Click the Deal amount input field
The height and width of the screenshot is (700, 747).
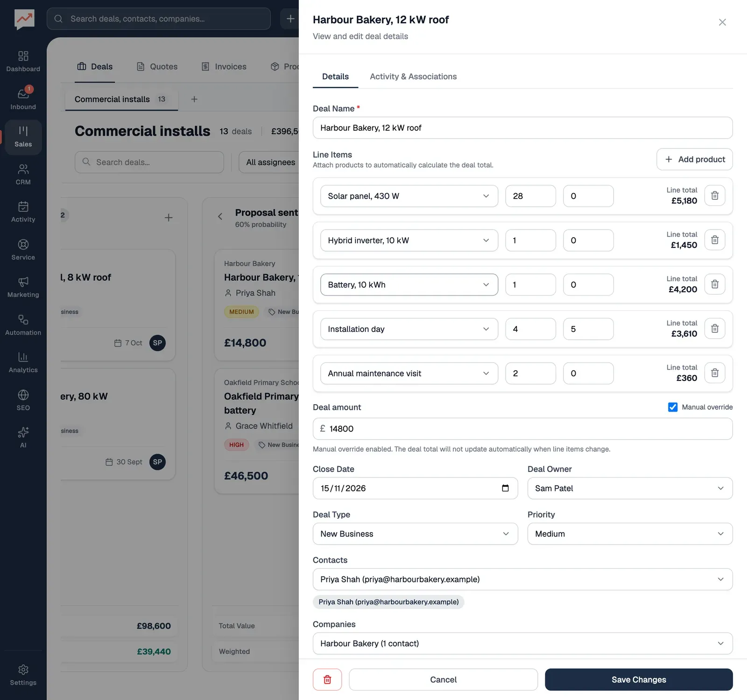click(x=522, y=429)
